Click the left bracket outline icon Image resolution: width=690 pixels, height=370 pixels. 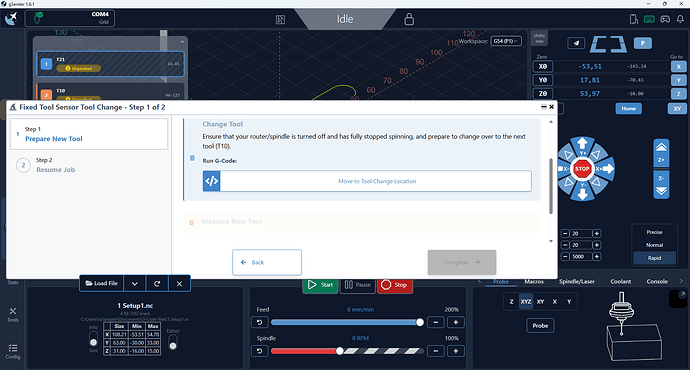[598, 44]
